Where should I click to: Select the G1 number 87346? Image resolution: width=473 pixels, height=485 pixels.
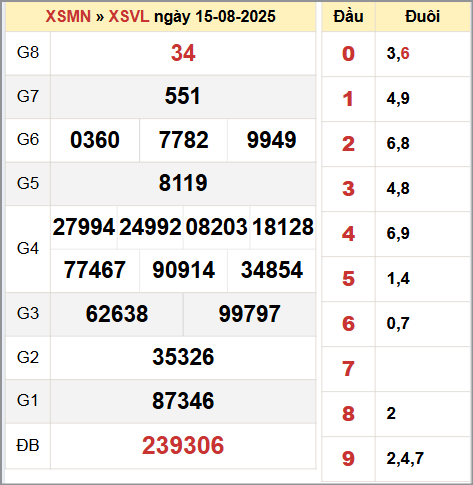(x=183, y=401)
